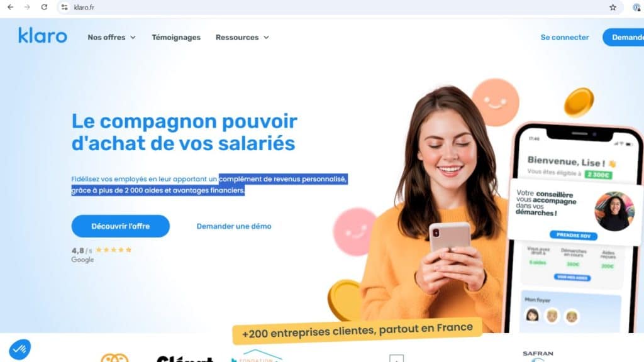Screen dimensions: 644x362
Task: Click the browser forward arrow
Action: (x=27, y=7)
